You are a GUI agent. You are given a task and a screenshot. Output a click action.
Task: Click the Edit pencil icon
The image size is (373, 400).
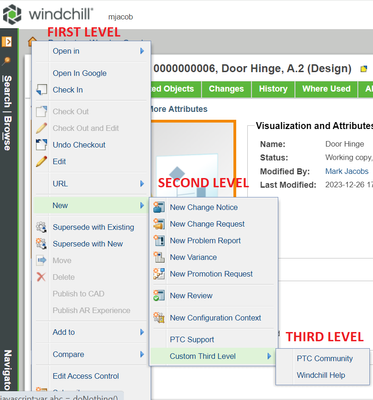click(x=41, y=161)
